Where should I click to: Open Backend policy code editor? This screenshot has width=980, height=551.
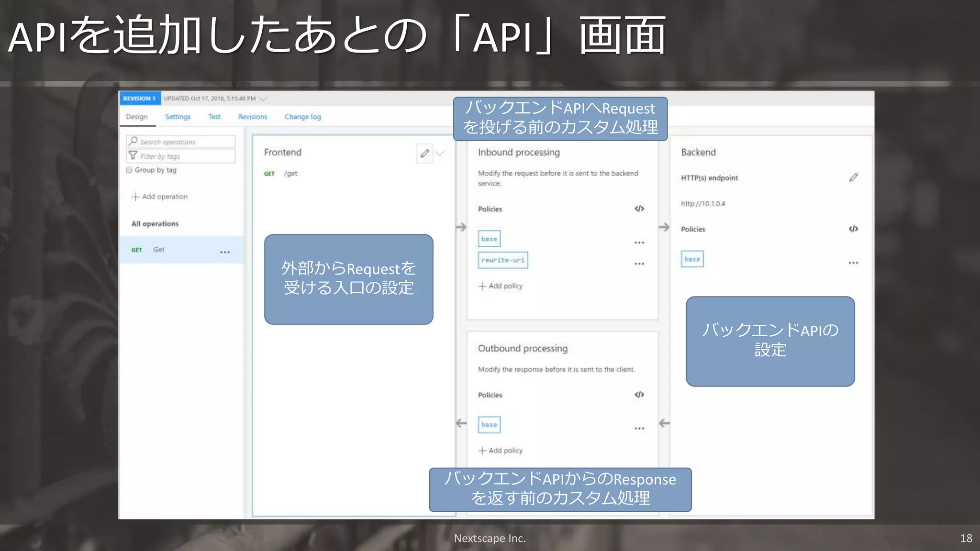pyautogui.click(x=854, y=229)
